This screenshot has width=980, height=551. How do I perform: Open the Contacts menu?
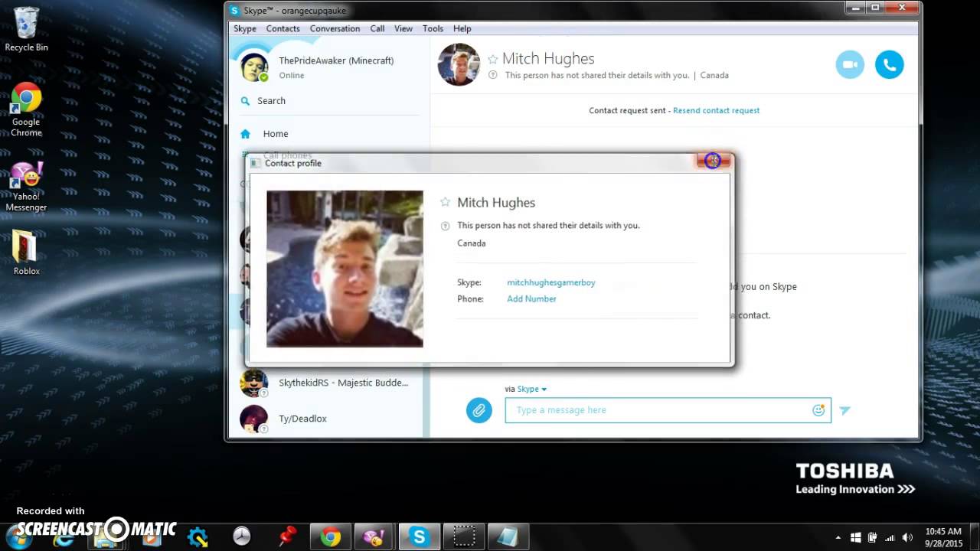(283, 28)
